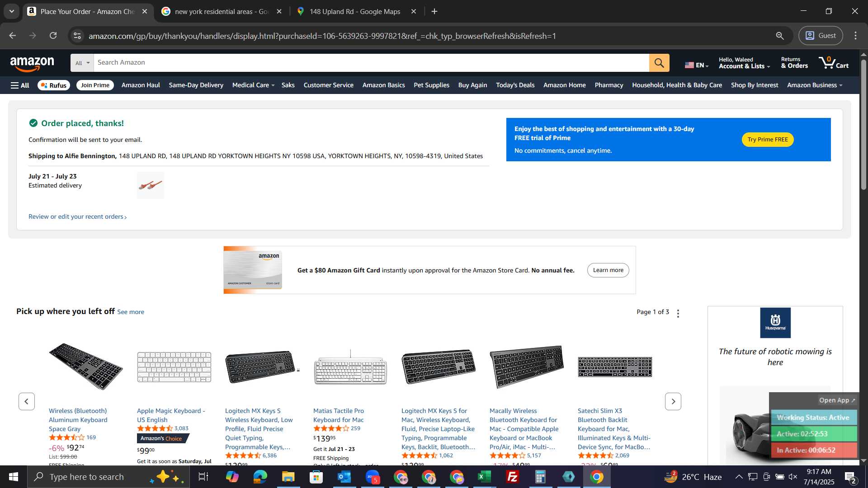Expand Medical Care dropdown

pyautogui.click(x=253, y=85)
